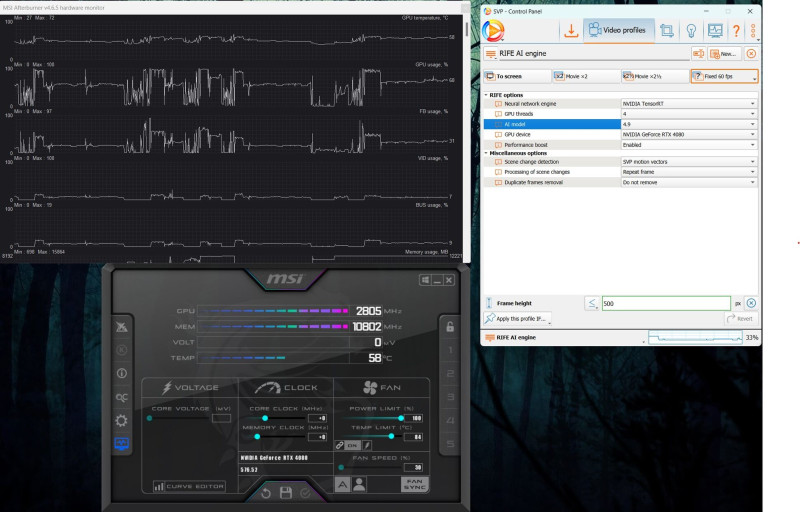Click the Afterburner hardware monitor vertical scrollbar

tap(466, 30)
